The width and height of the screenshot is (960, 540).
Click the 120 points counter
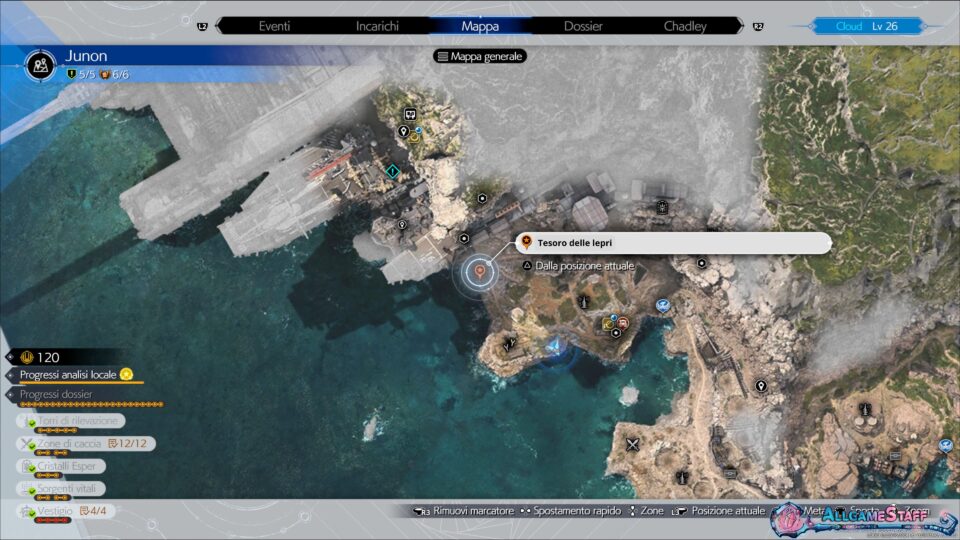[40, 357]
